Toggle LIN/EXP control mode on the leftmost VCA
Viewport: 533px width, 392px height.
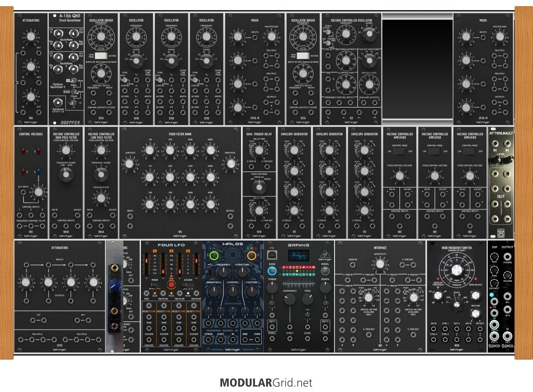point(399,151)
